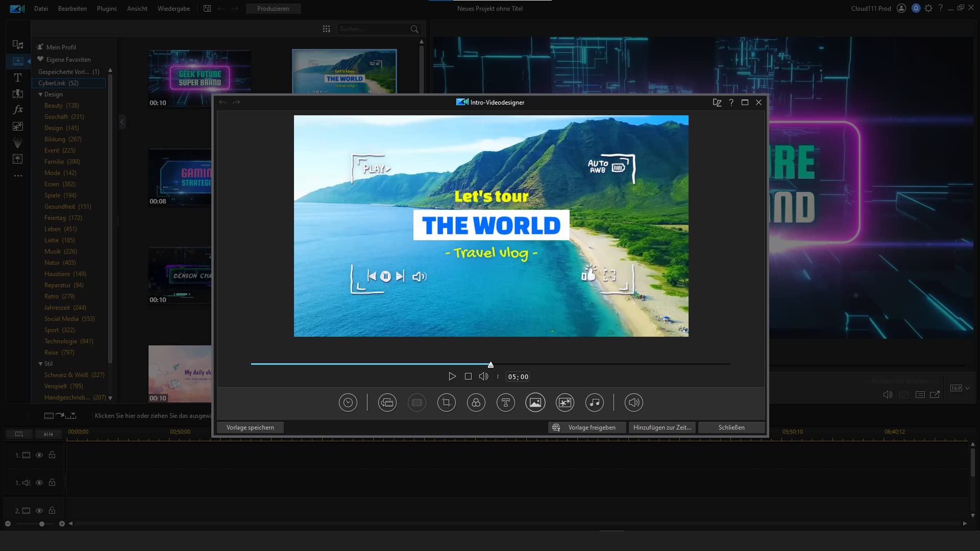Collapse the Stil category tree
Image resolution: width=980 pixels, height=551 pixels.
(40, 364)
